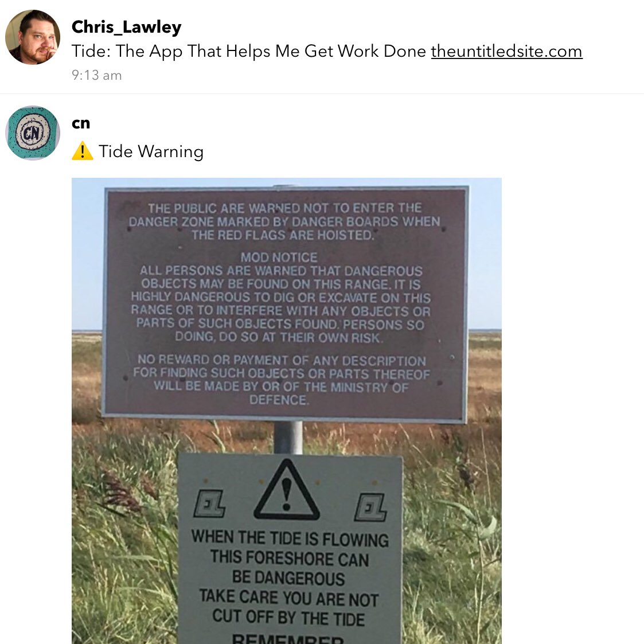The height and width of the screenshot is (644, 644).
Task: Click the cn username
Action: pos(81,123)
